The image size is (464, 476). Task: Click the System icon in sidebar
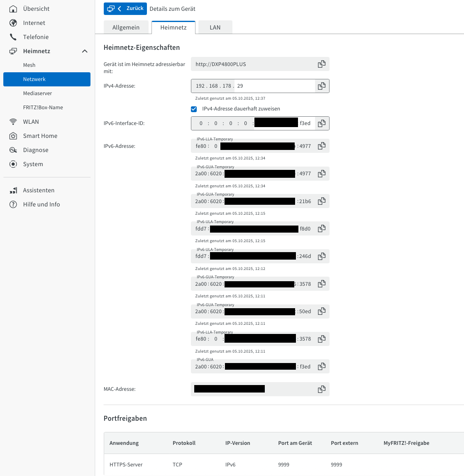13,164
